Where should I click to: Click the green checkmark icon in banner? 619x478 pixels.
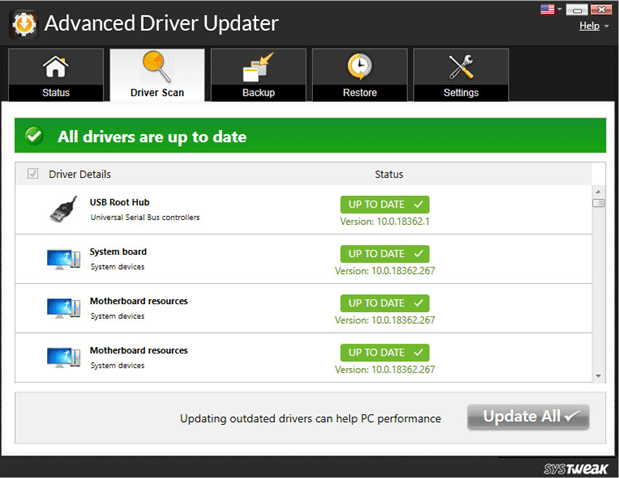tap(34, 136)
